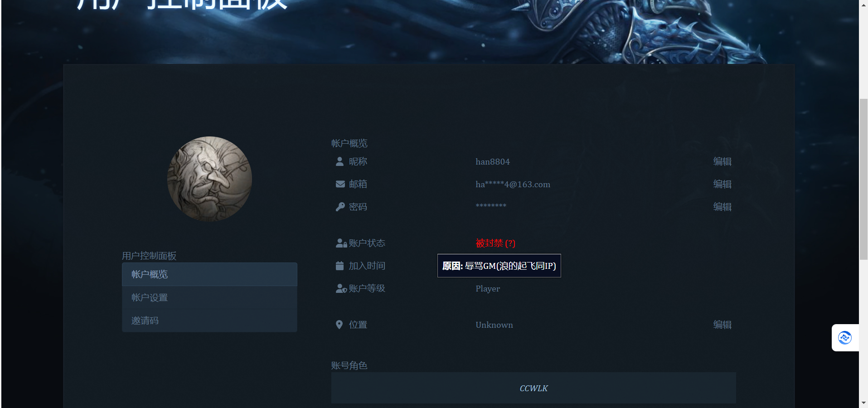The width and height of the screenshot is (868, 408).
Task: Edit the nickname han8804
Action: pos(722,161)
